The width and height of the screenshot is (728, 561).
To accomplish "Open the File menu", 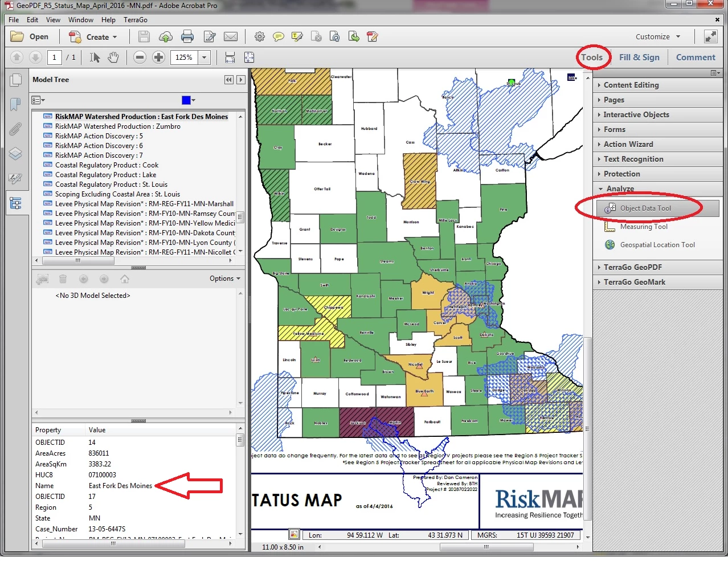I will [14, 20].
